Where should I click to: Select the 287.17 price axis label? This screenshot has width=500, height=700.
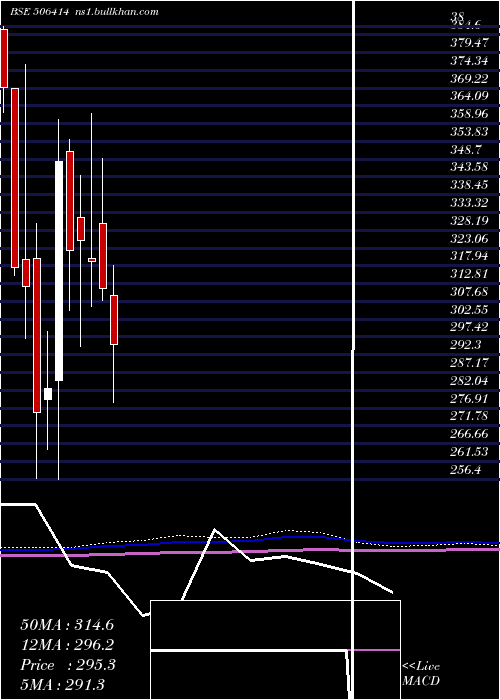[x=469, y=363]
